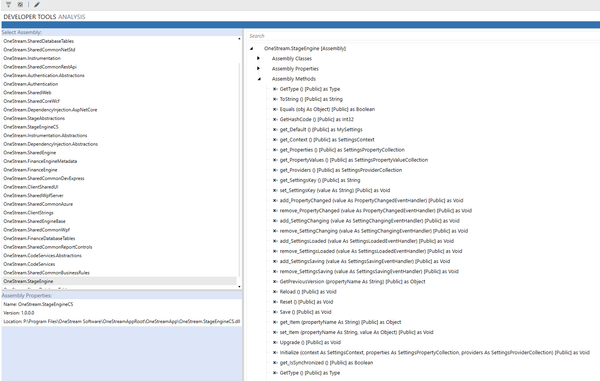600x381 pixels.
Task: Select OneStream.SharedCommonRestApi assembly
Action: tap(40, 67)
